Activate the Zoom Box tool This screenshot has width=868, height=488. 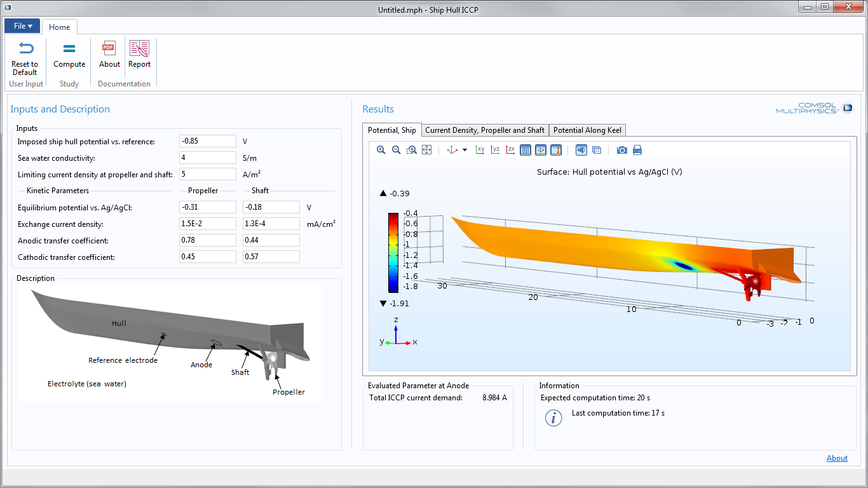[412, 150]
